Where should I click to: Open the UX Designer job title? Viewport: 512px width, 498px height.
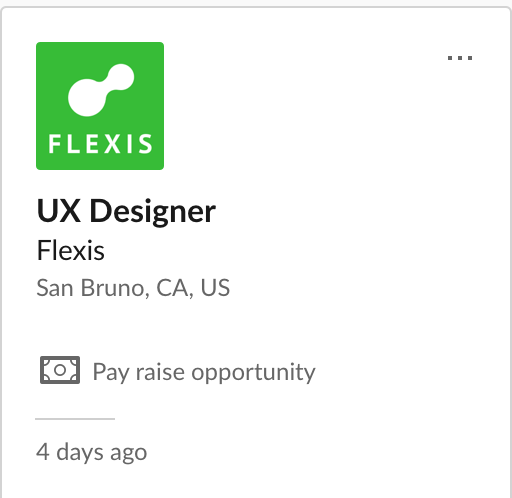click(126, 211)
